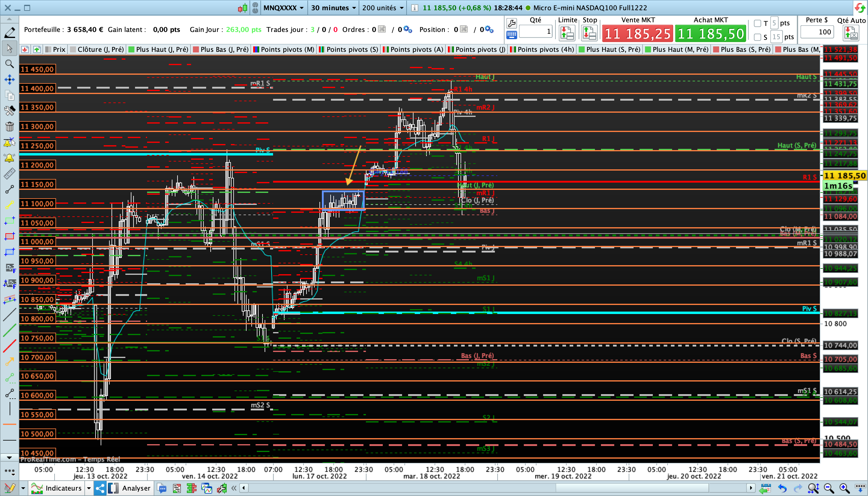868x496 pixels.
Task: Choose the red rectangle drawing tool
Action: [x=9, y=237]
